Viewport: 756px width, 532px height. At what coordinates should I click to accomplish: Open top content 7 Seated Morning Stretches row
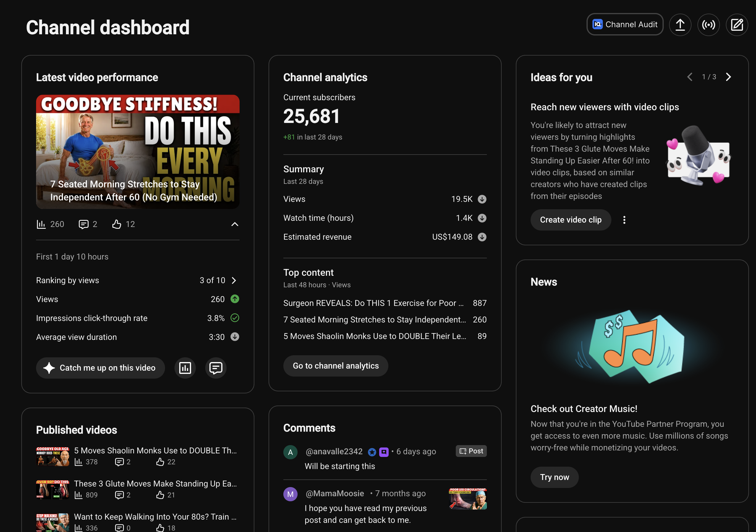[x=385, y=319]
